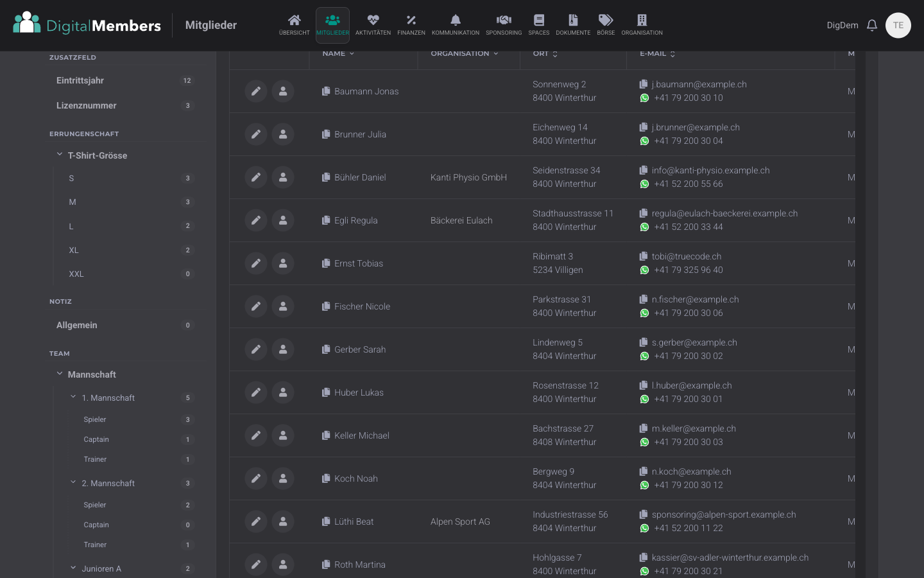Click phone number +41 79 200 30 01

(x=688, y=399)
